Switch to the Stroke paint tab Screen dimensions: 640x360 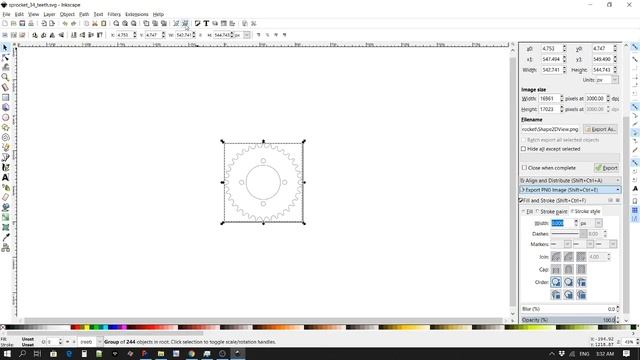point(552,211)
